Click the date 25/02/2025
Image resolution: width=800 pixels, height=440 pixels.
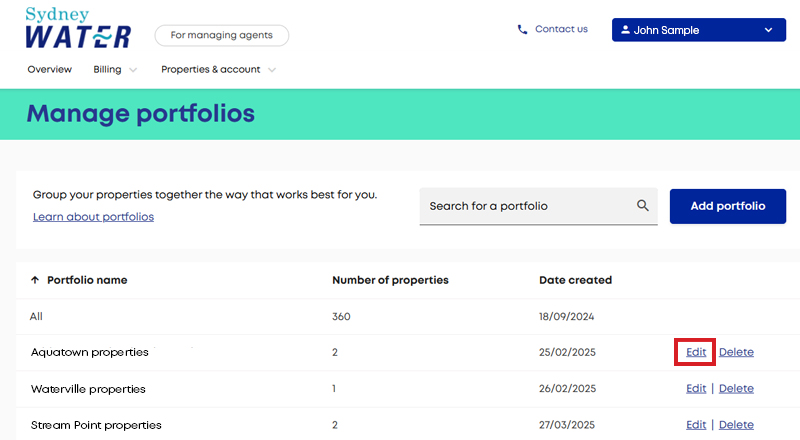(x=567, y=352)
